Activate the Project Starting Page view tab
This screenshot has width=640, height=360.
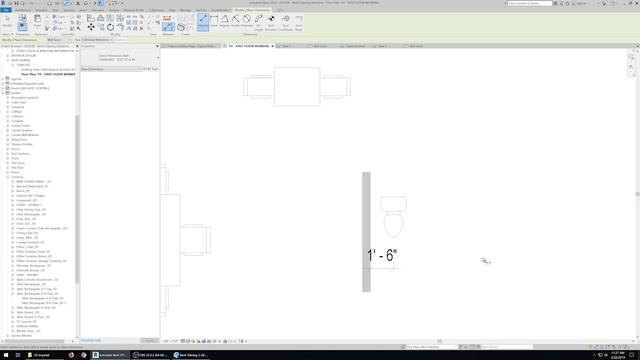(x=190, y=46)
